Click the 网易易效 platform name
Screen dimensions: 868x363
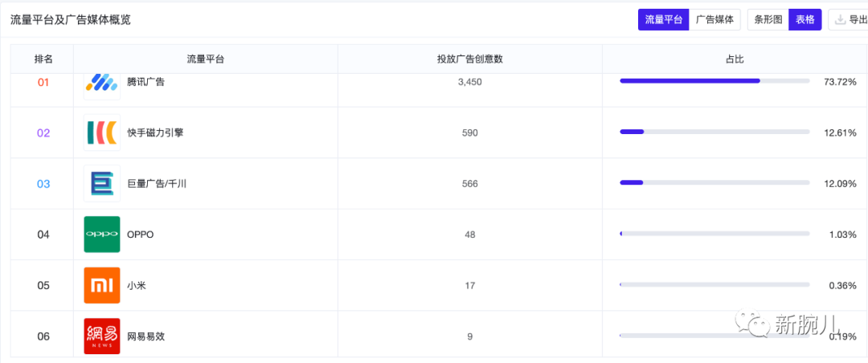point(145,336)
